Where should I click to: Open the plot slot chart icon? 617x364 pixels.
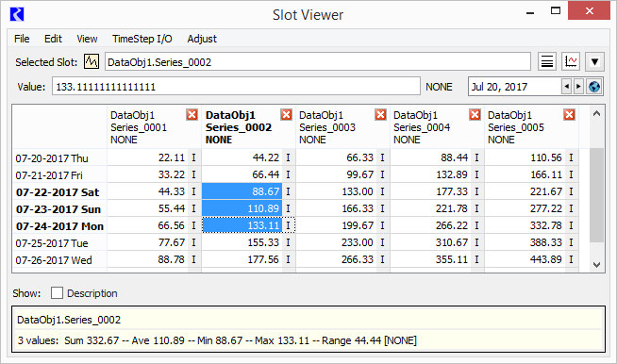pyautogui.click(x=571, y=62)
